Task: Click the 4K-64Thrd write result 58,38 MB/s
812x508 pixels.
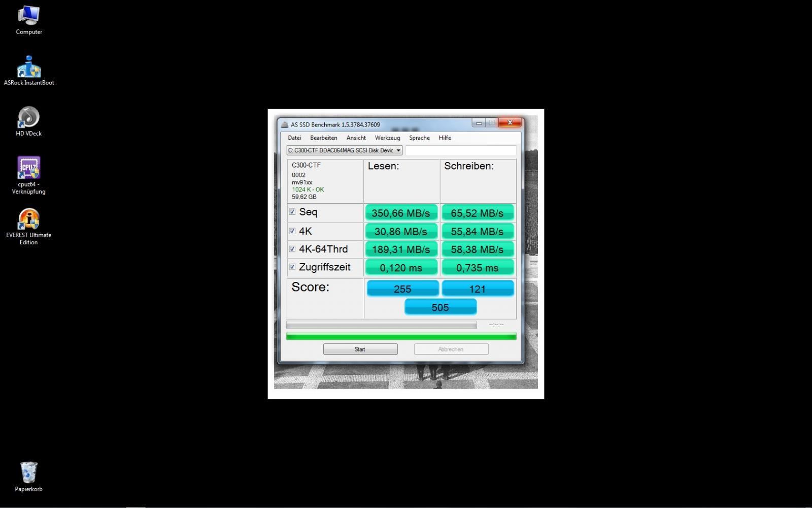Action: (478, 249)
